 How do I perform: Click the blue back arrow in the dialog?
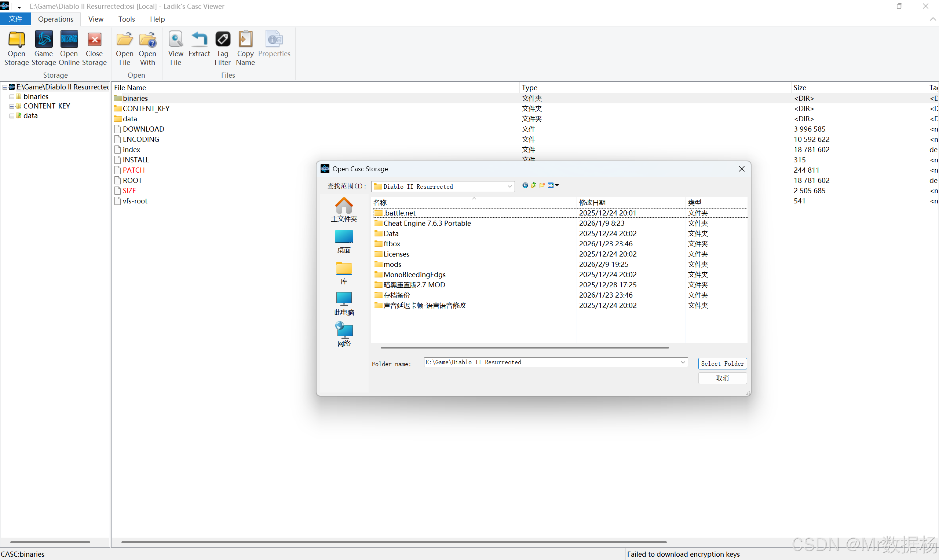pos(525,185)
